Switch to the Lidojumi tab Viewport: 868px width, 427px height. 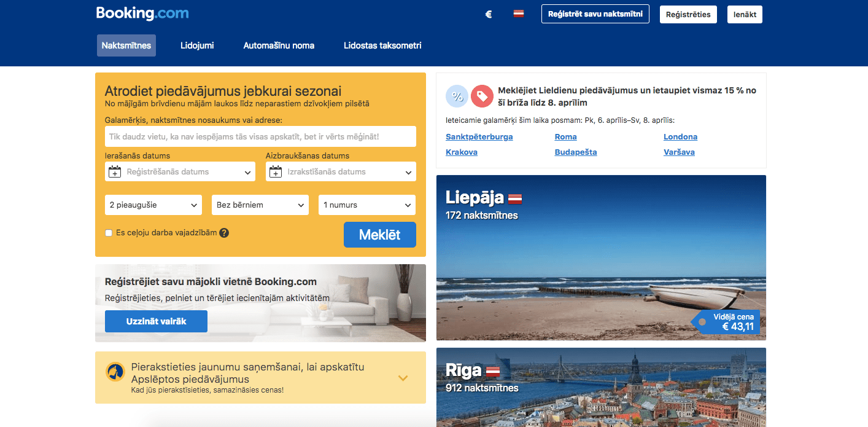pos(197,45)
